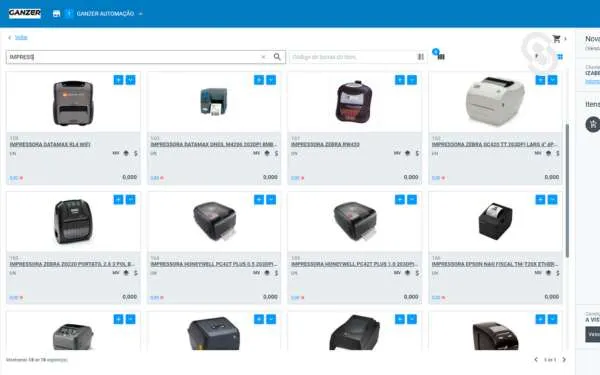Click the product list vertical scrollbar
The height and width of the screenshot is (375, 600).
567,190
